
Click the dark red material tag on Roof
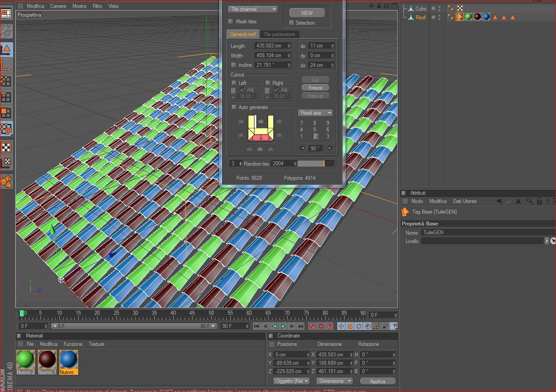477,17
